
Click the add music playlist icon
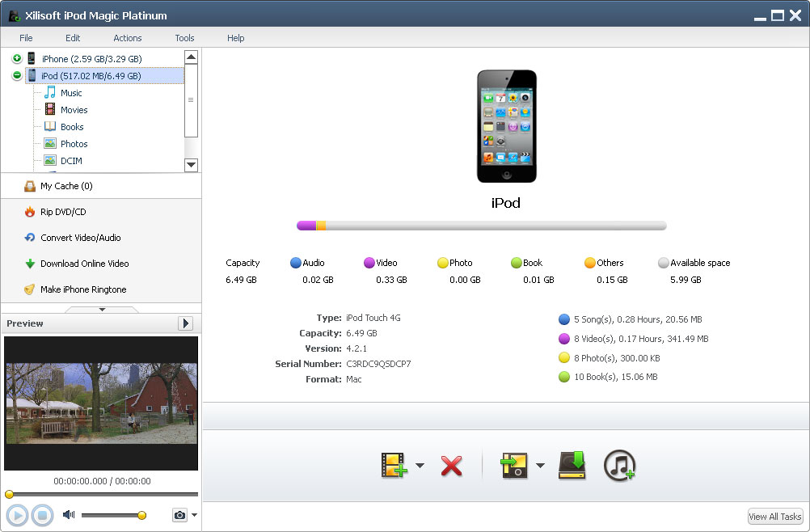tap(620, 466)
